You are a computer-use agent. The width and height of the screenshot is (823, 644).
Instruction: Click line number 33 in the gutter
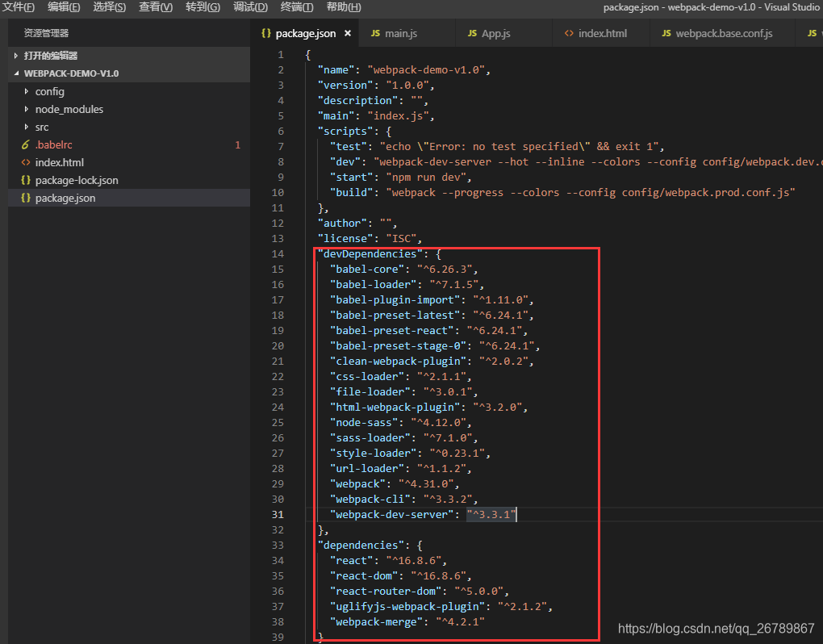pos(278,546)
